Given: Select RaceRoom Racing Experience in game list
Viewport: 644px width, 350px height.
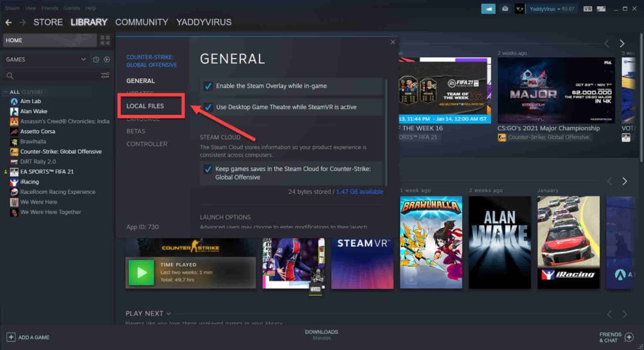Looking at the screenshot, I should [57, 192].
